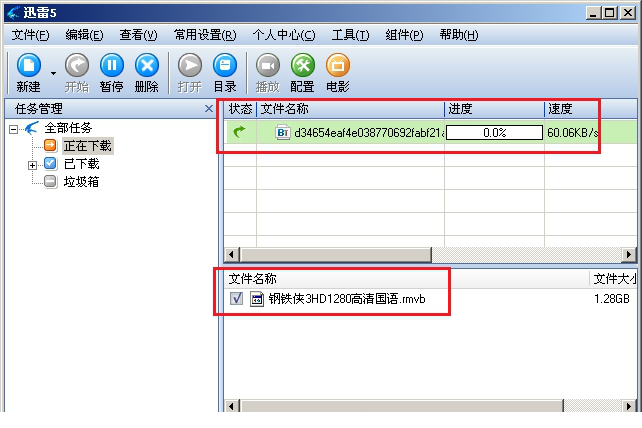Click the 正在下载 orange arrow icon

[50, 145]
